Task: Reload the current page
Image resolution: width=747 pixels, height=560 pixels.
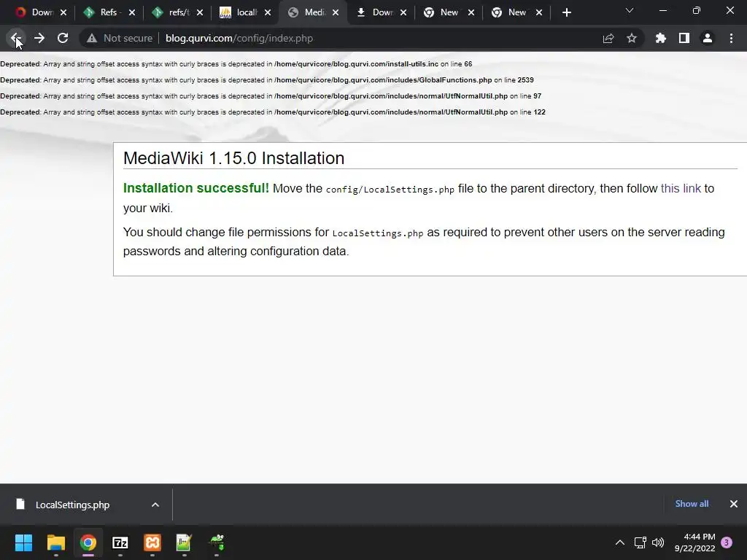Action: [63, 38]
